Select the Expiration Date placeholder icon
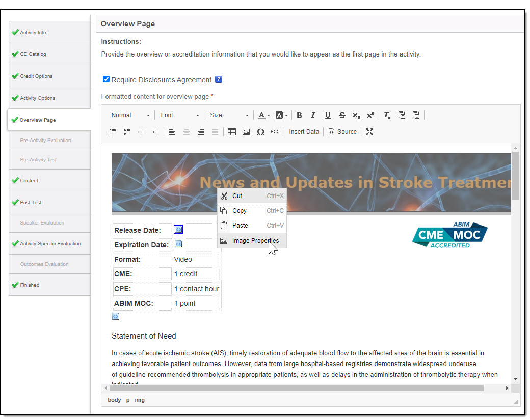 (178, 244)
